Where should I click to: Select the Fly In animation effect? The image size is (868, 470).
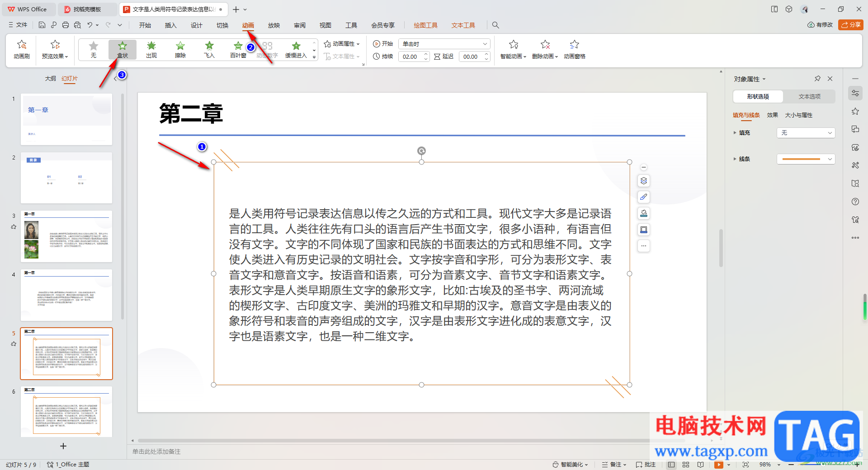click(209, 49)
